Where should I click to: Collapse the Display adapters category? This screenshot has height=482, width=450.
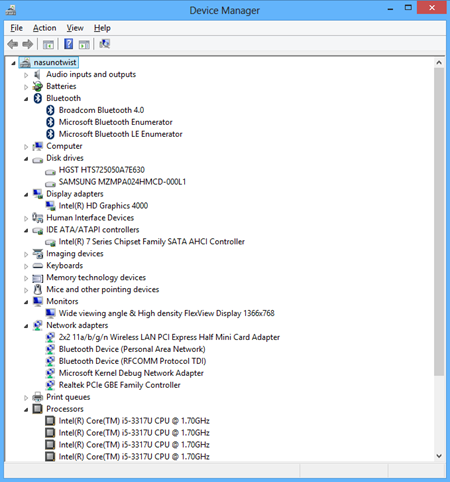[x=26, y=195]
